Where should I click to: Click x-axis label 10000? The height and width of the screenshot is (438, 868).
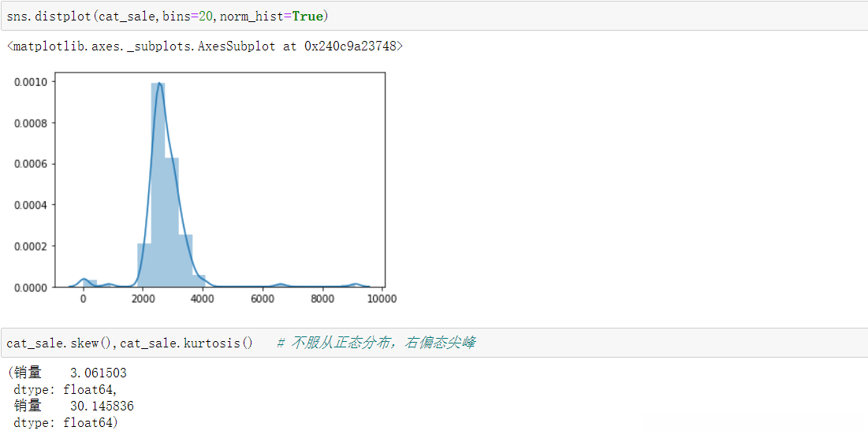pos(382,298)
